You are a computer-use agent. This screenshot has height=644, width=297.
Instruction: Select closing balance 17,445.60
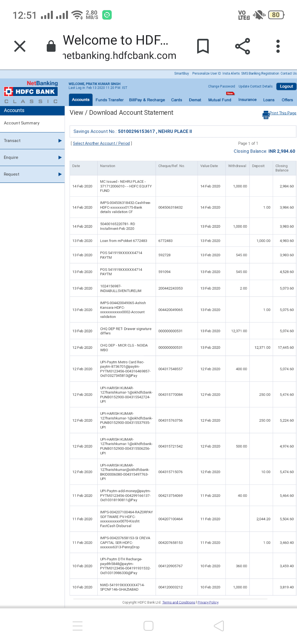pyautogui.click(x=286, y=348)
